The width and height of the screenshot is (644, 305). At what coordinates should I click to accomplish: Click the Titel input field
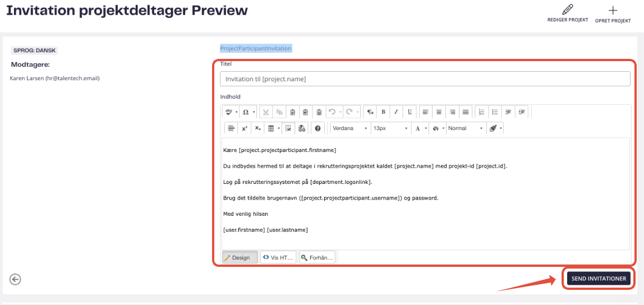click(x=425, y=79)
